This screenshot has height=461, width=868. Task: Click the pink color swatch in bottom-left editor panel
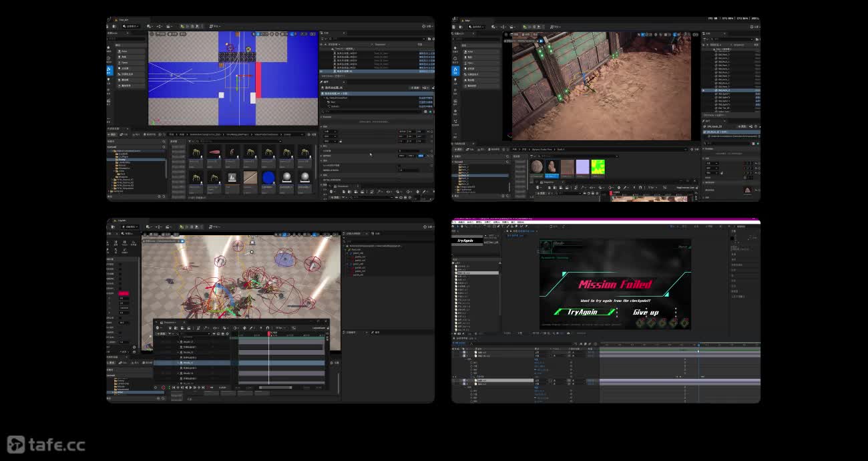124,293
